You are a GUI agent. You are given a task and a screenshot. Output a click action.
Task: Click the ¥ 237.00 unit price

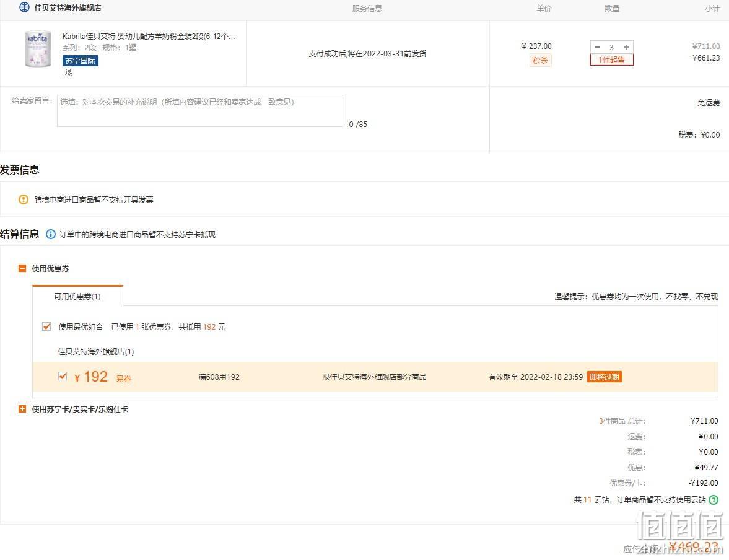click(536, 46)
